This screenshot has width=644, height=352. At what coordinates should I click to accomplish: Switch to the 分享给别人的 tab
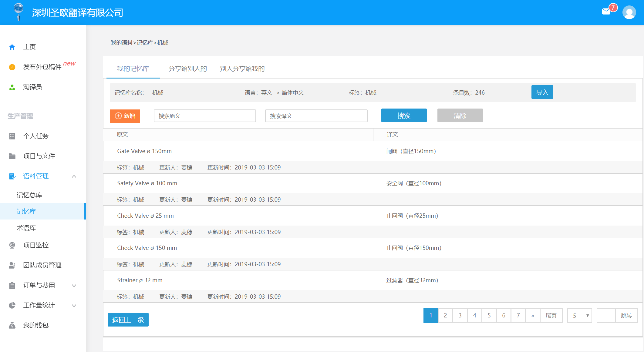tap(188, 69)
